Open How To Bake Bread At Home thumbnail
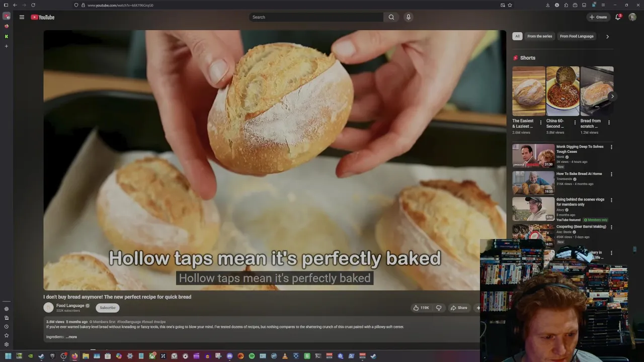The image size is (644, 362). (x=533, y=183)
